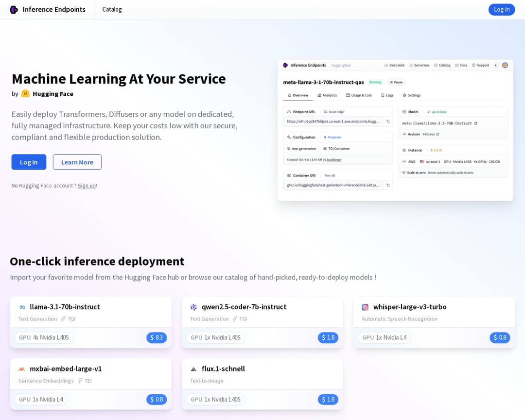Select the whisper-large-v3-turbo model title
Image resolution: width=525 pixels, height=420 pixels.
(x=410, y=307)
